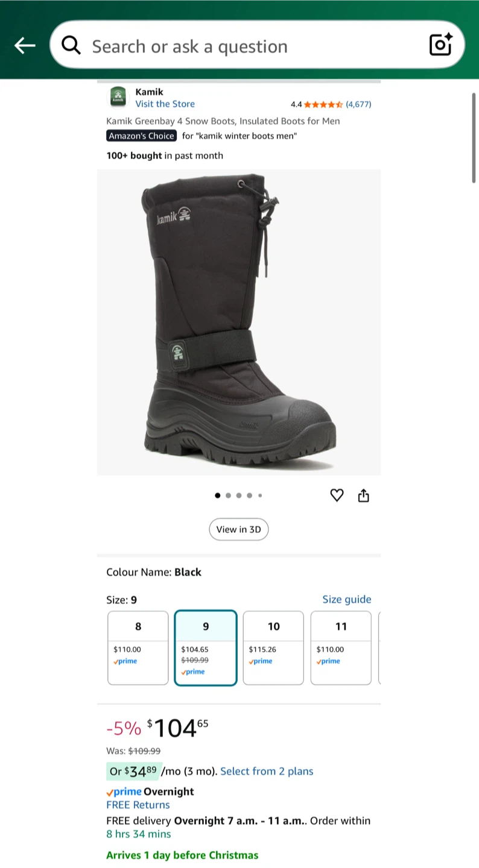Screen dimensions: 479x868
Task: Add boot to wishlist with heart icon
Action: click(x=337, y=495)
